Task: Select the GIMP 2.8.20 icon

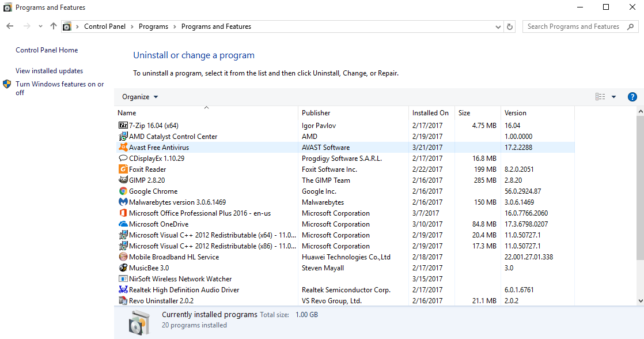Action: [123, 180]
